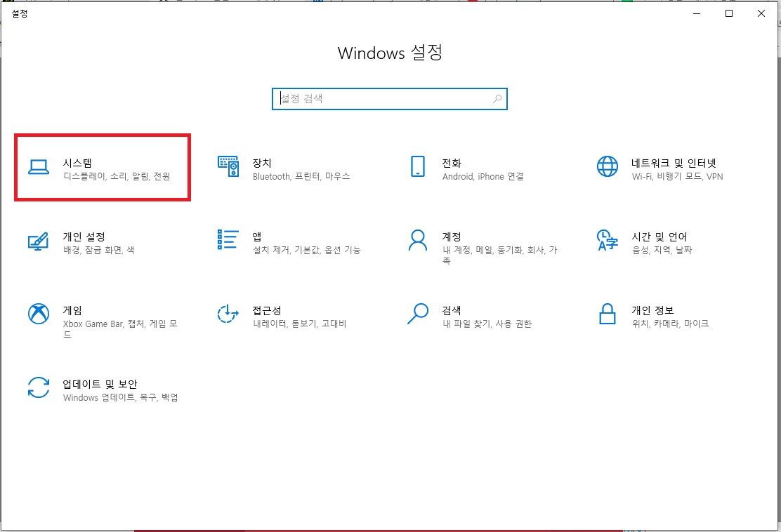
Task: Open the 접근성 icon
Action: click(x=228, y=314)
